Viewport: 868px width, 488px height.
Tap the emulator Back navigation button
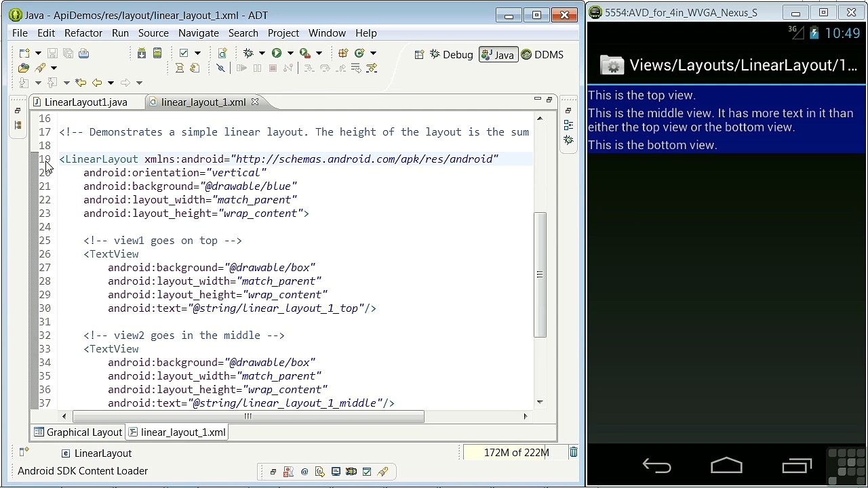[656, 466]
